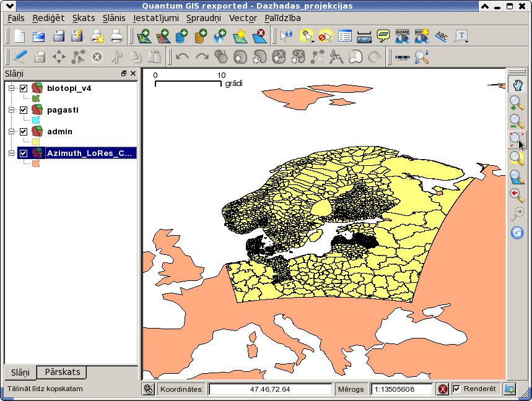The width and height of the screenshot is (532, 401).
Task: Toggle visibility of pagasti layer
Action: pos(24,110)
